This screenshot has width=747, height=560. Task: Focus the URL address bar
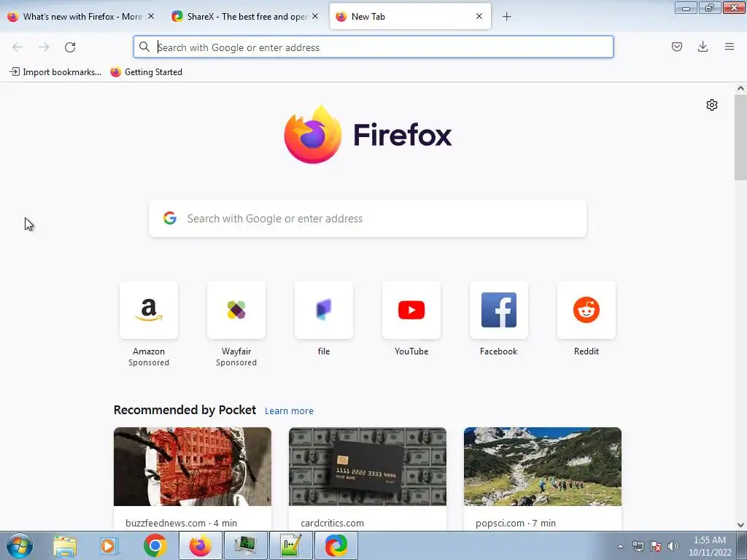pyautogui.click(x=373, y=47)
